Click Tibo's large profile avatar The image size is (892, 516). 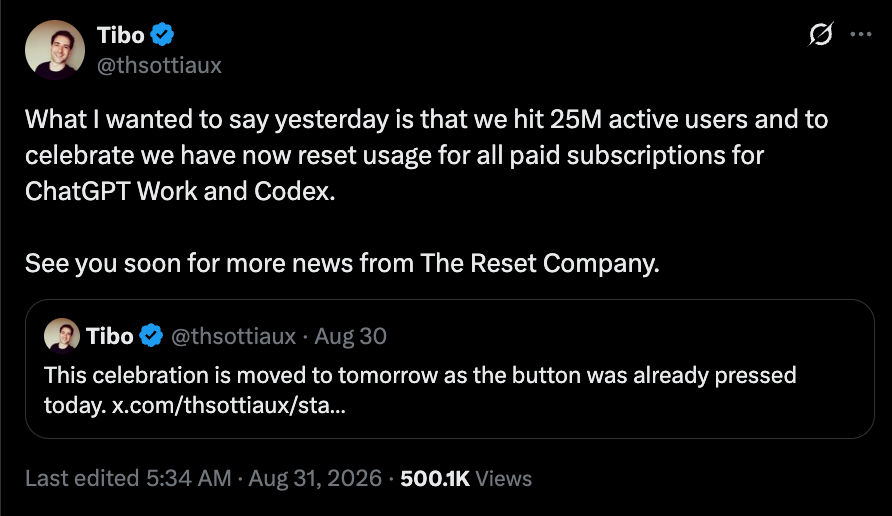[x=55, y=50]
